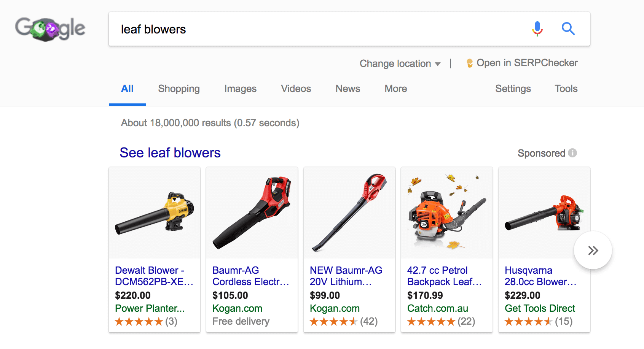Click the voice search microphone icon

pos(537,29)
